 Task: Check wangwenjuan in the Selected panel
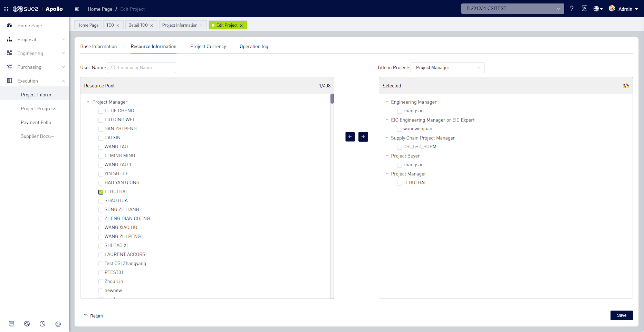pyautogui.click(x=400, y=129)
